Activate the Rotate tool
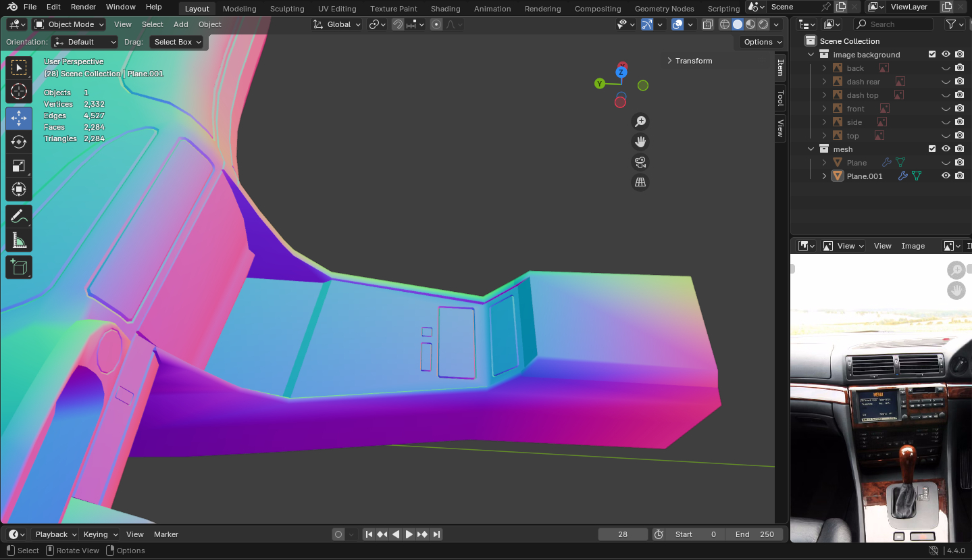 pyautogui.click(x=19, y=142)
